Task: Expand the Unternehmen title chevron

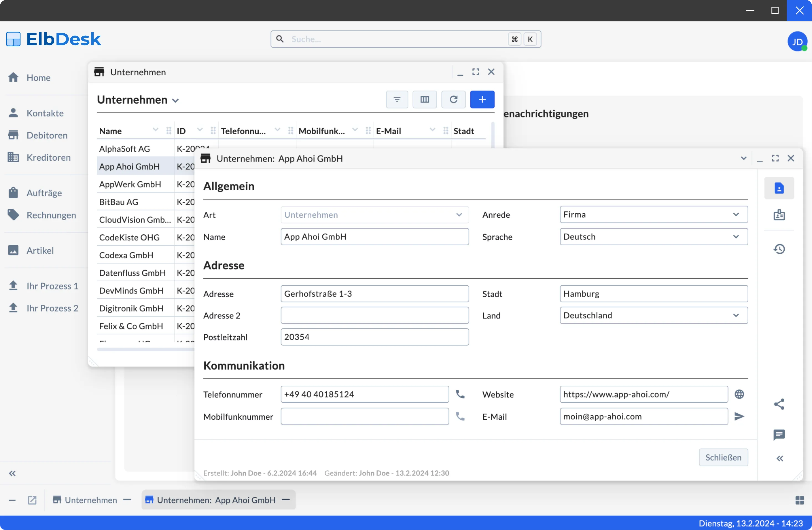Action: pos(176,100)
